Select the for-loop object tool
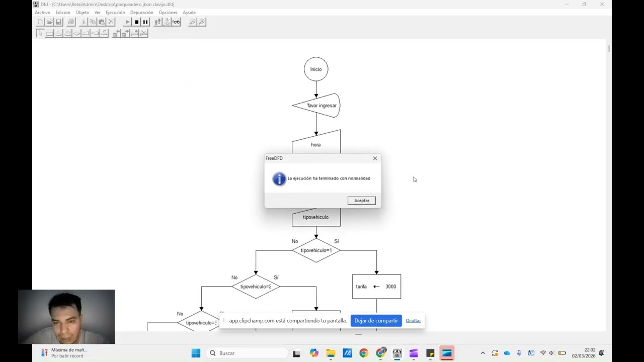The image size is (644, 362). (x=67, y=33)
